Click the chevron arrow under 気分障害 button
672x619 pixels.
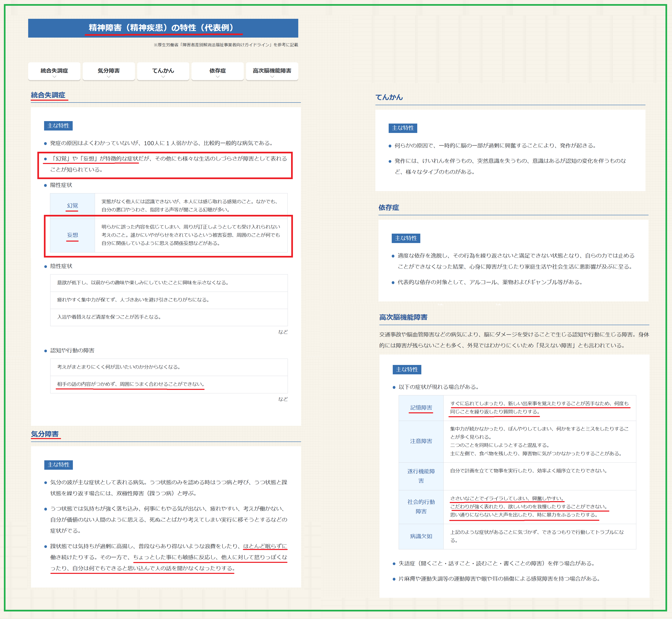(108, 77)
